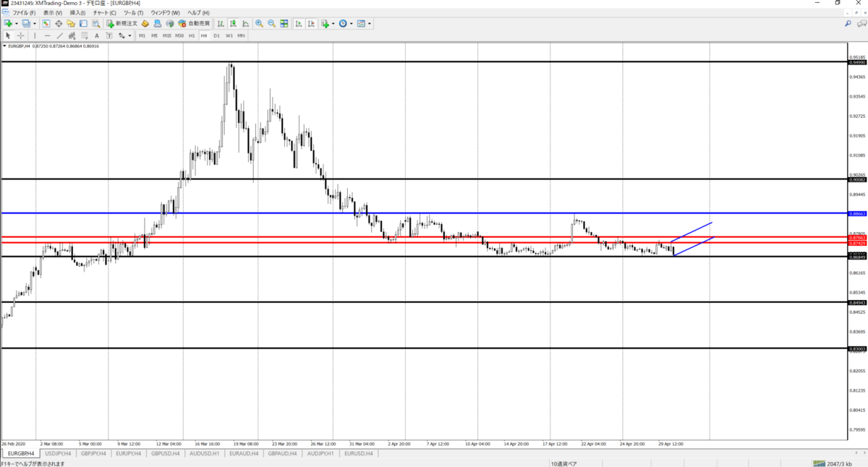The image size is (868, 467).
Task: Click the zoom in magnifier
Action: coord(259,23)
